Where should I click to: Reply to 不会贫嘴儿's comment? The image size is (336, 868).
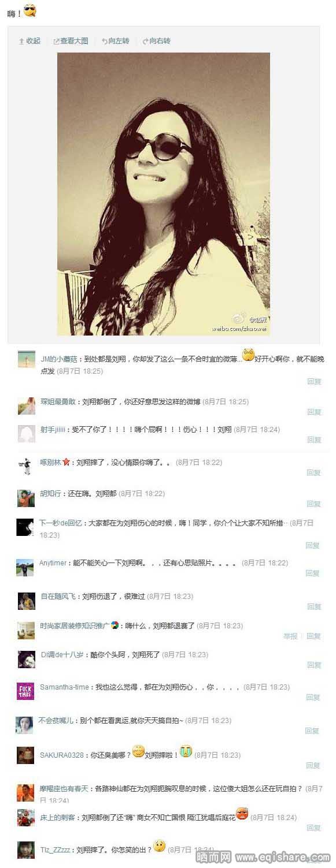point(312,731)
